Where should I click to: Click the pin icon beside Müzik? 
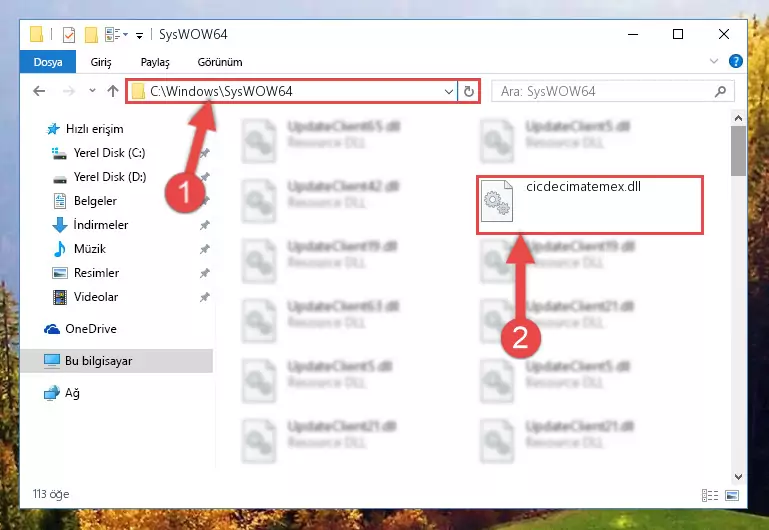coord(205,249)
